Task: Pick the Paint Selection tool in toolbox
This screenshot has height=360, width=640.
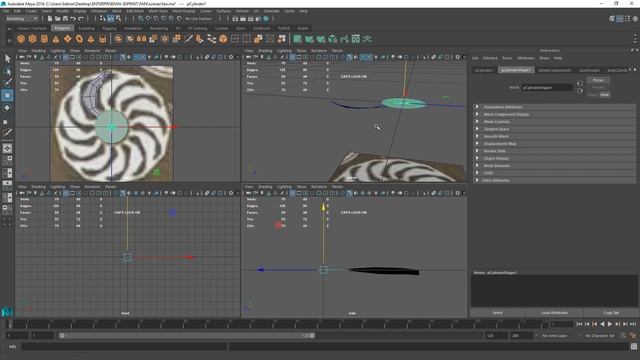Action: (7, 83)
